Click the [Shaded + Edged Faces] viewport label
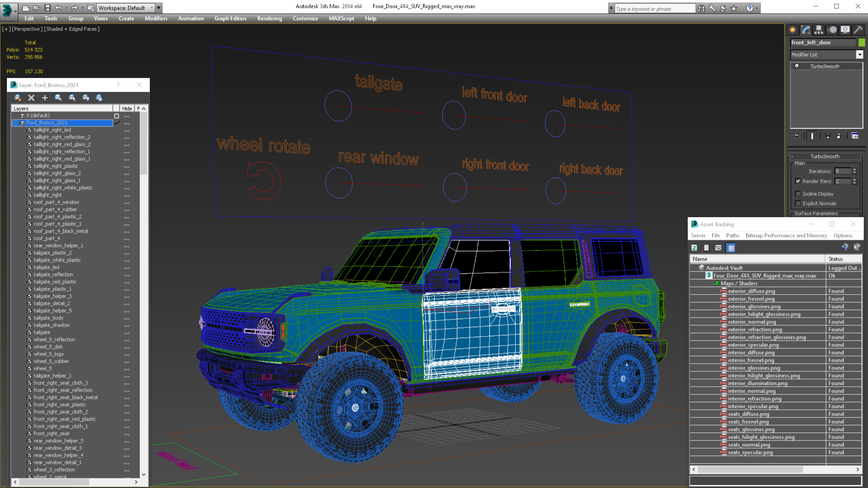The image size is (868, 488). coord(72,29)
